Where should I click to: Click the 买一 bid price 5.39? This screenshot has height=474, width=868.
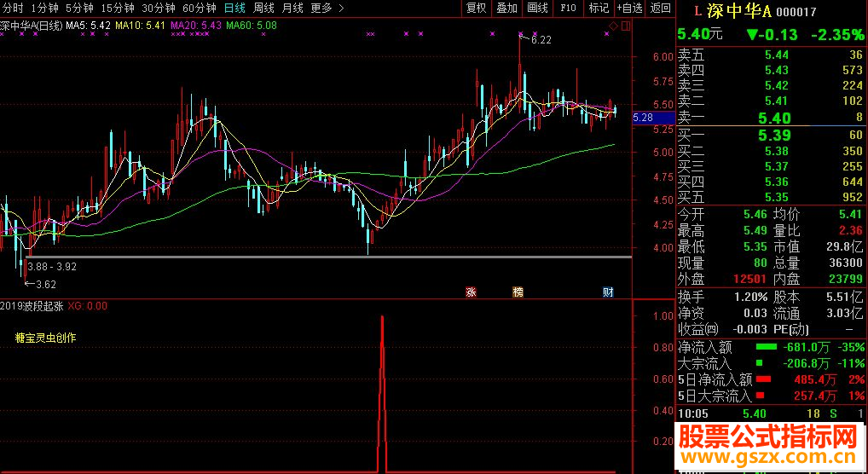774,135
